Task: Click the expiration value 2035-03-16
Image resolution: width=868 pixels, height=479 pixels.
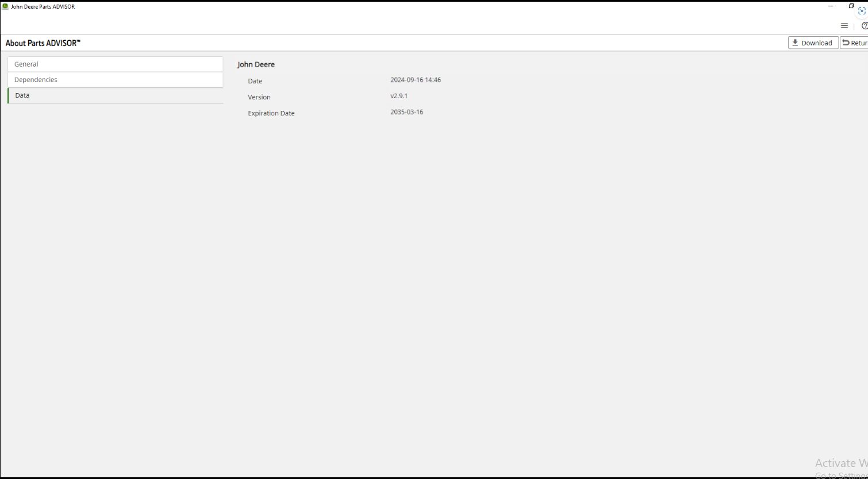Action: click(x=406, y=112)
